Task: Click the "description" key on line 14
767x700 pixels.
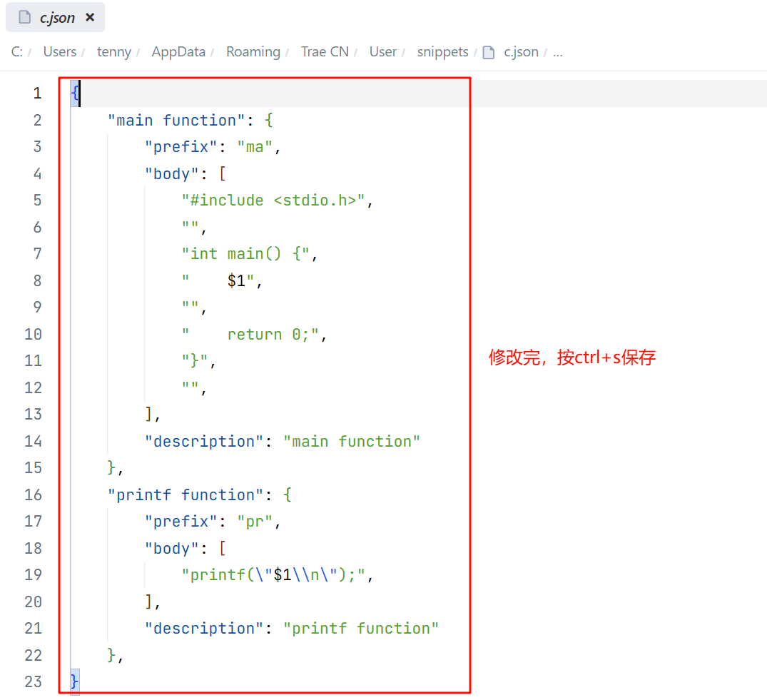Action: pos(204,442)
